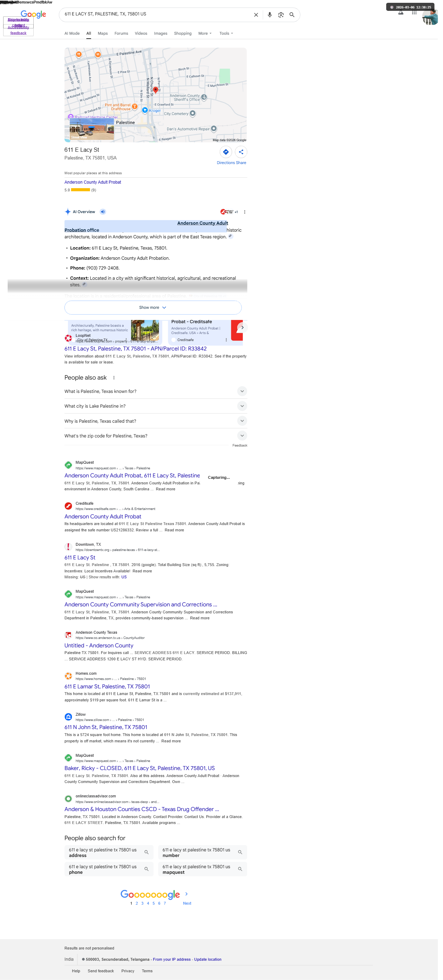Open Community Supervision and Corrections MapQuest result
The image size is (443, 980).
[x=141, y=605]
